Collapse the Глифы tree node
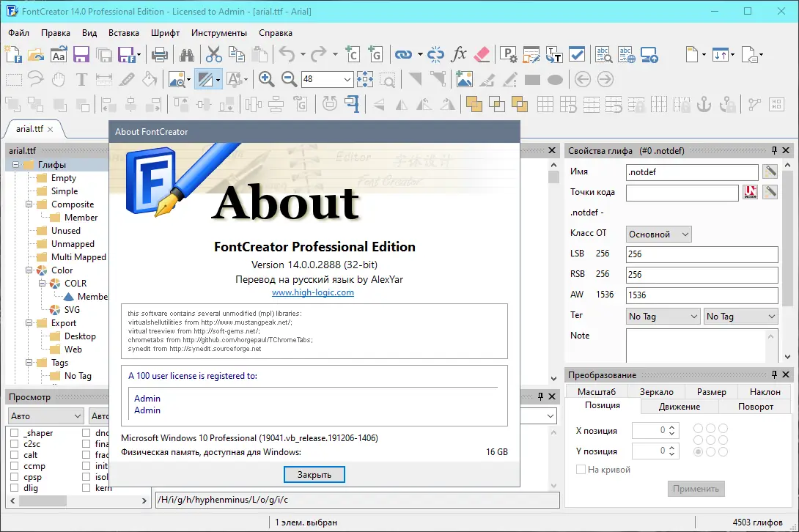Viewport: 799px width, 532px height. point(16,165)
